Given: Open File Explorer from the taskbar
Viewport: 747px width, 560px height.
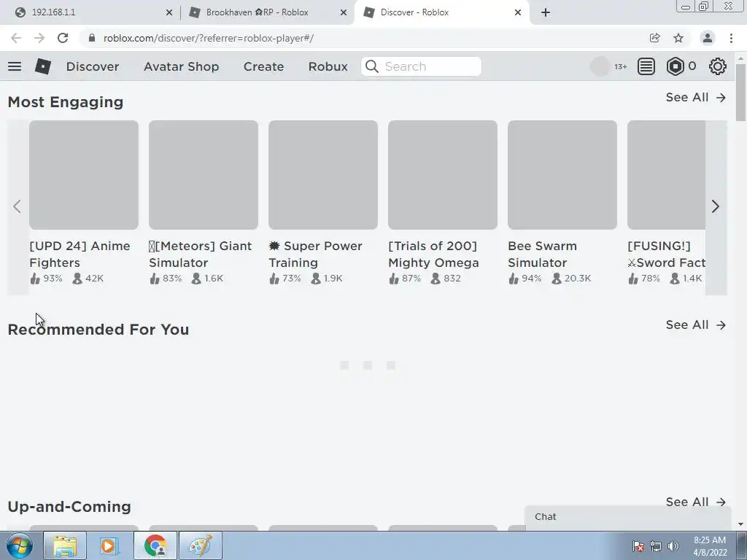Looking at the screenshot, I should (x=65, y=545).
